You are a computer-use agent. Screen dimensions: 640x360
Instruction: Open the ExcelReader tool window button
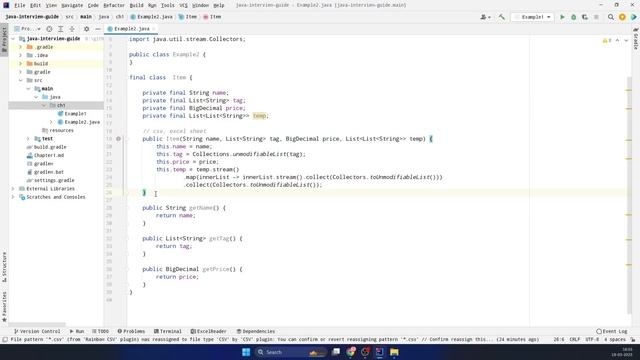[x=208, y=331]
